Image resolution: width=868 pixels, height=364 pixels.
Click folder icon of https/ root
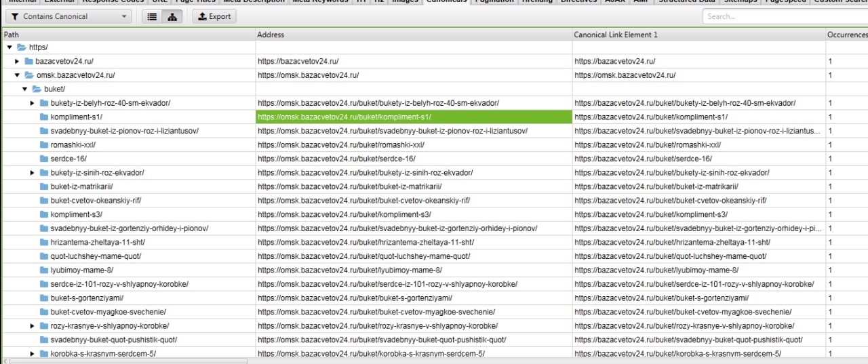click(x=22, y=47)
